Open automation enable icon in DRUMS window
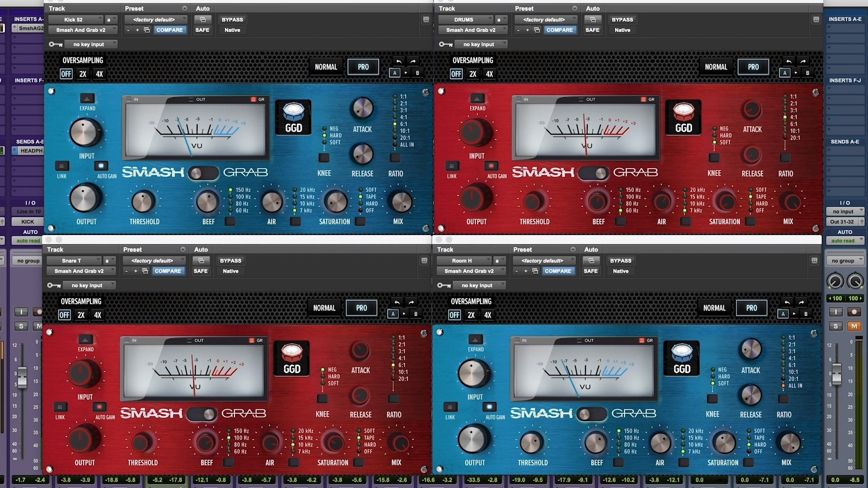This screenshot has height=488, width=868. point(593,19)
